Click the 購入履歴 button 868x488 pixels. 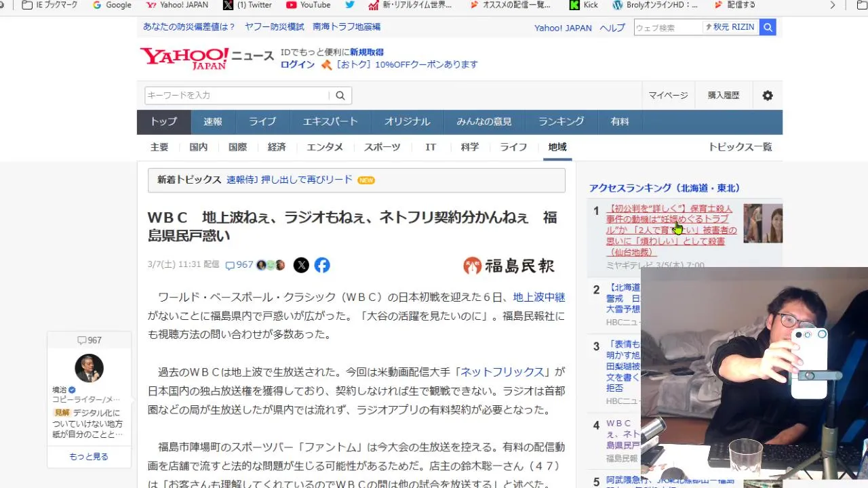[x=724, y=96]
